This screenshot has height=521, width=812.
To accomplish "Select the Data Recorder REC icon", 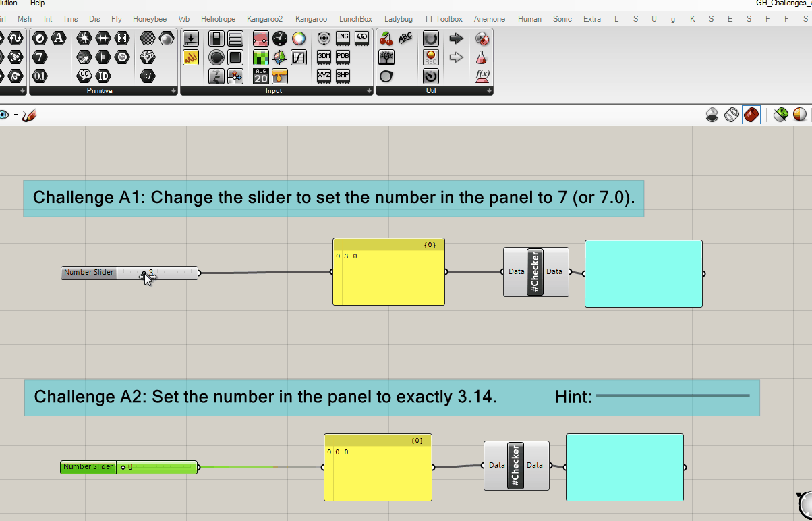I will click(431, 57).
